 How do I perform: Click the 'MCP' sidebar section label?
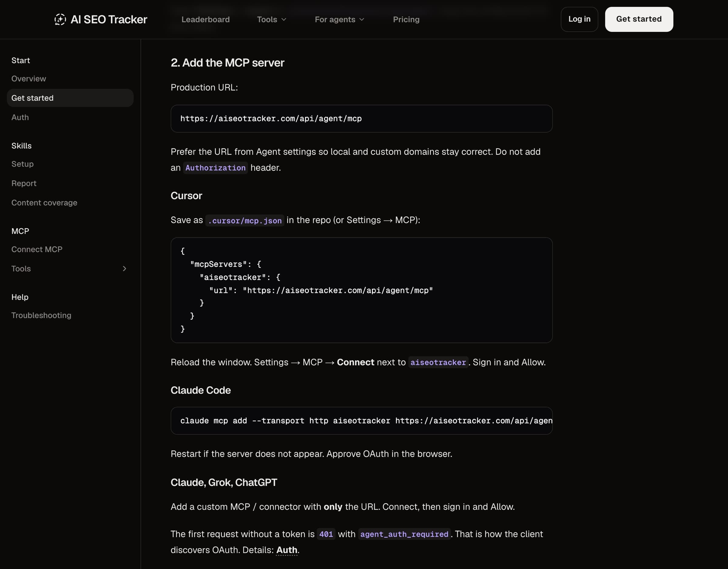(20, 231)
